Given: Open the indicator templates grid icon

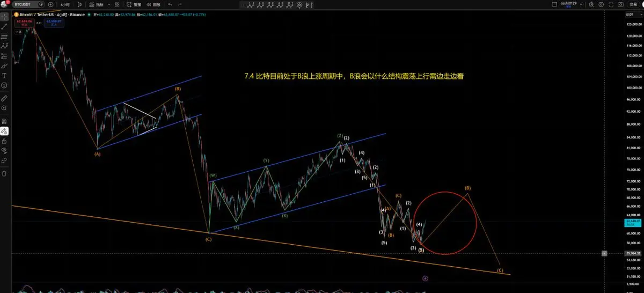Looking at the screenshot, I should click(x=117, y=4).
